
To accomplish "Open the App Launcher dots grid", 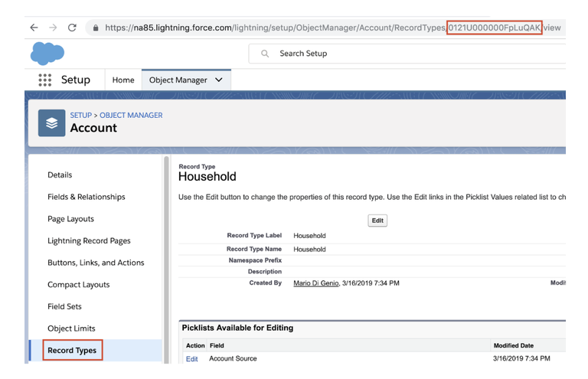I will click(45, 80).
